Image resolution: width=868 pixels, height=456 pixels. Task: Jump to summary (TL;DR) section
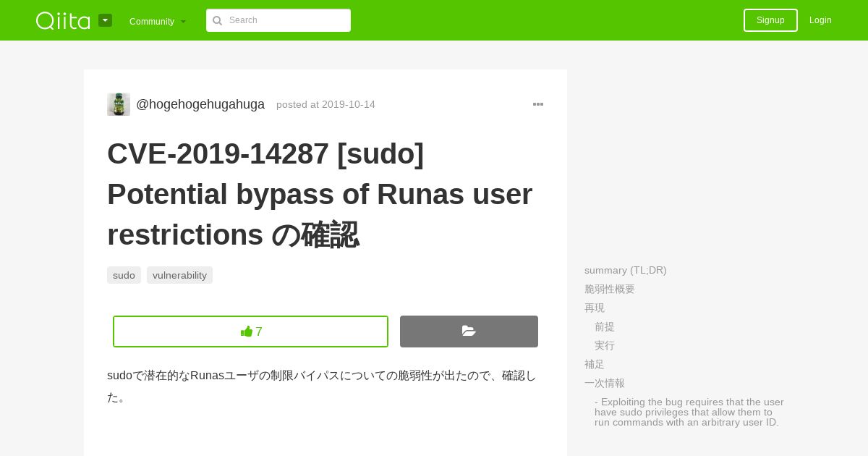(x=626, y=270)
